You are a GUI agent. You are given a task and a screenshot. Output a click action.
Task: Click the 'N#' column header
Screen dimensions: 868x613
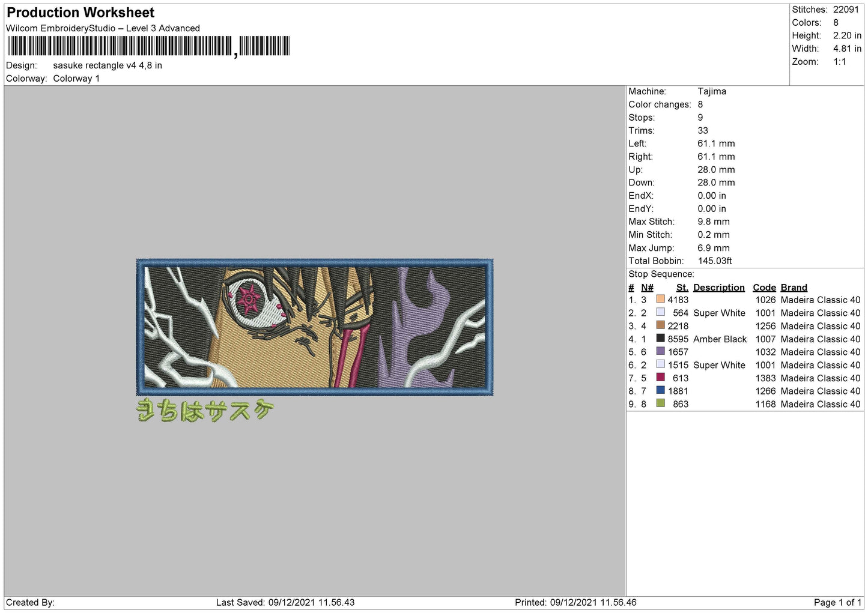click(x=647, y=288)
